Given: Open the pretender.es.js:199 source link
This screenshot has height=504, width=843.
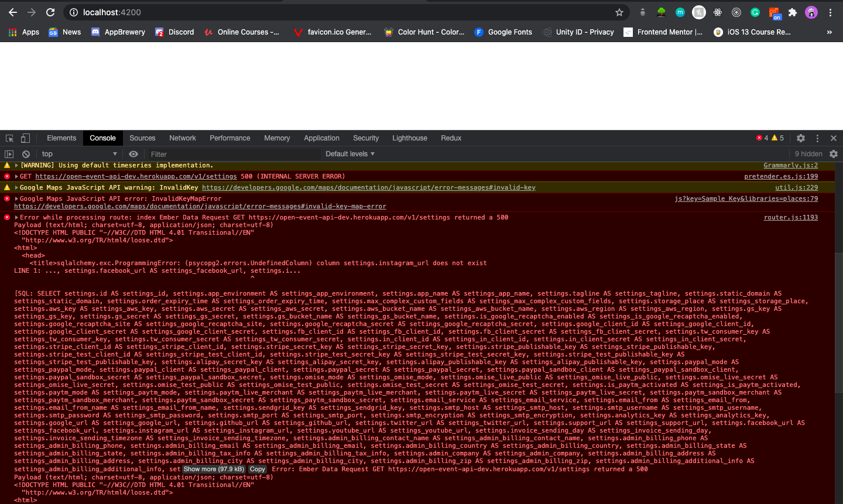Looking at the screenshot, I should click(781, 176).
